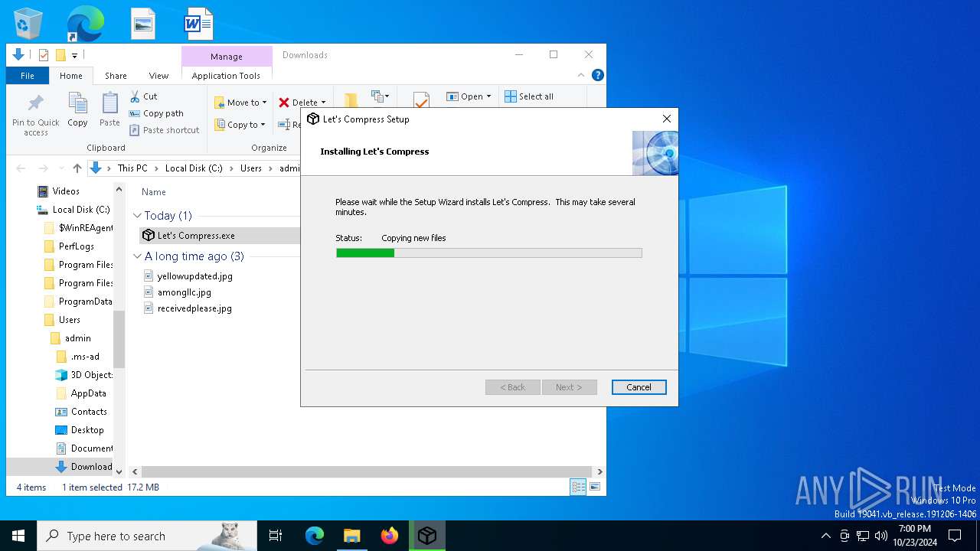The width and height of the screenshot is (980, 551).
Task: Open the Delete dropdown in Organize group
Action: coord(302,103)
